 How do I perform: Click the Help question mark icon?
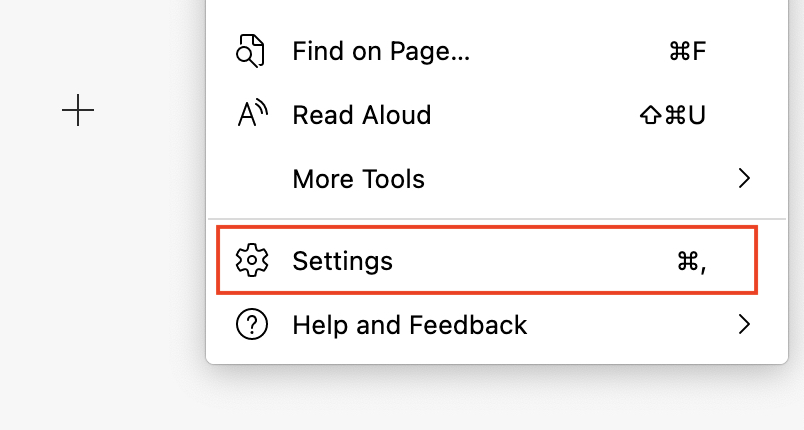pyautogui.click(x=252, y=324)
